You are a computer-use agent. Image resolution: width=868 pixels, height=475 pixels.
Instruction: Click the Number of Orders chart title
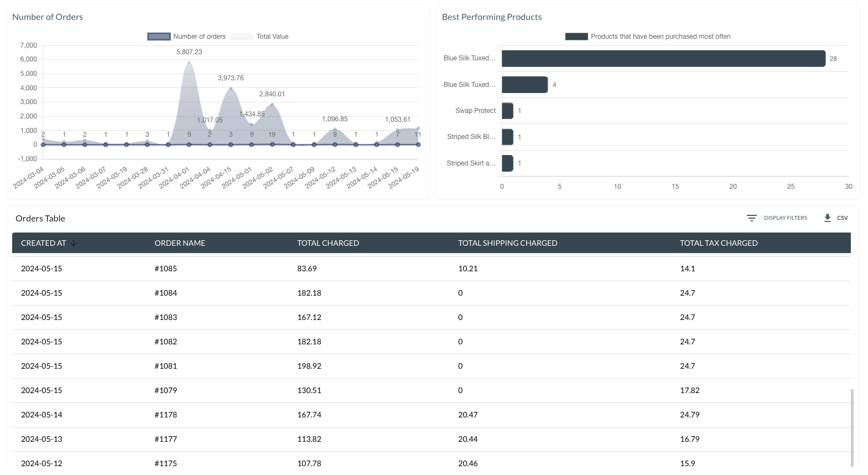[x=48, y=17]
